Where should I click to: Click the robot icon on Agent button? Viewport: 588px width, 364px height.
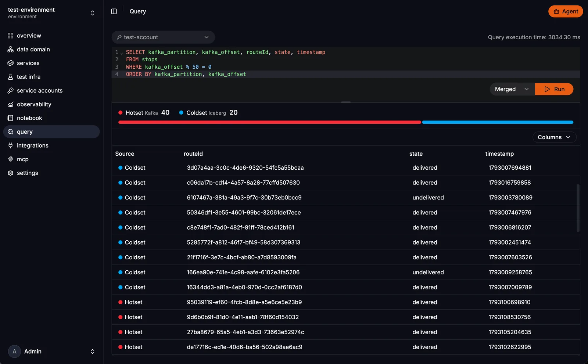(556, 11)
